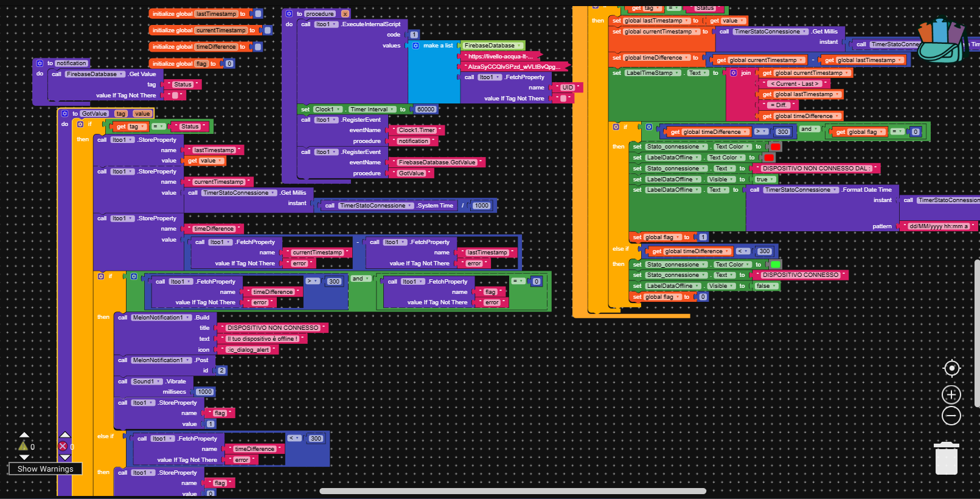Open the backpack in the workspace corner
This screenshot has width=980, height=499.
pyautogui.click(x=941, y=41)
